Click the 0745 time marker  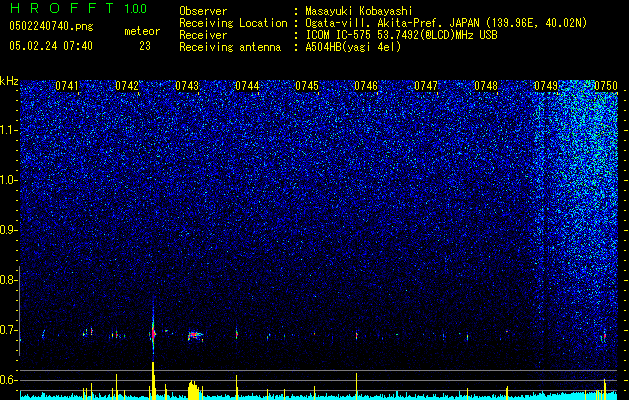tap(307, 86)
